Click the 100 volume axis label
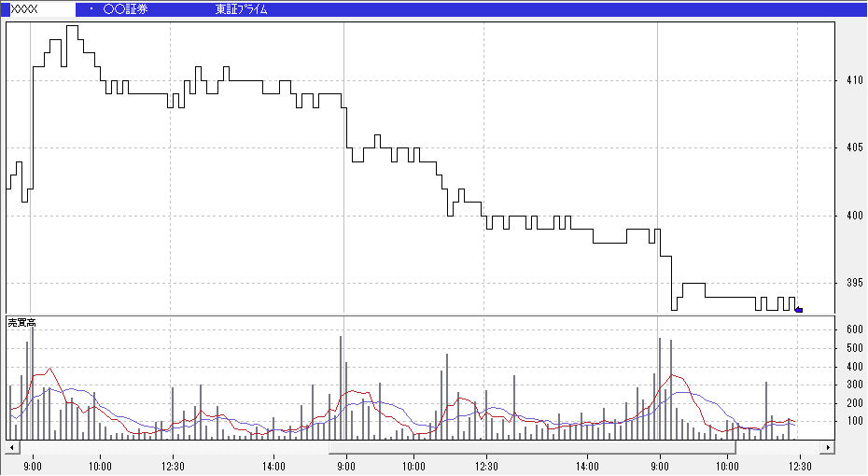Screen dimensions: 868x476 855,421
